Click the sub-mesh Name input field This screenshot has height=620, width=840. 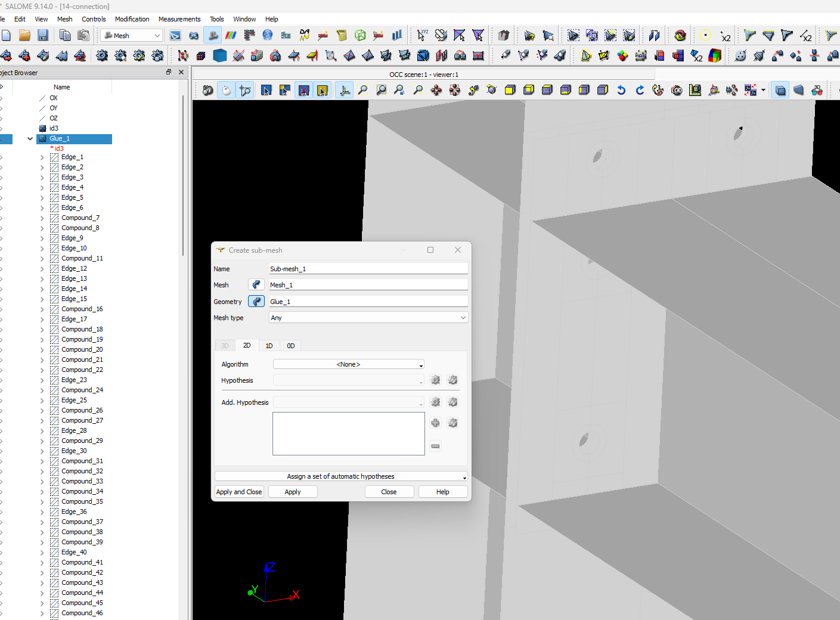pos(368,269)
